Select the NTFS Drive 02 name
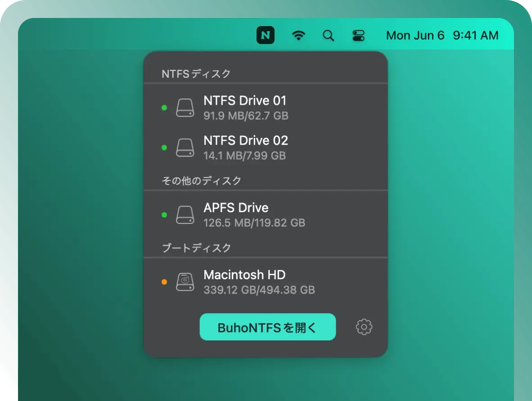This screenshot has height=401, width=532. [246, 140]
